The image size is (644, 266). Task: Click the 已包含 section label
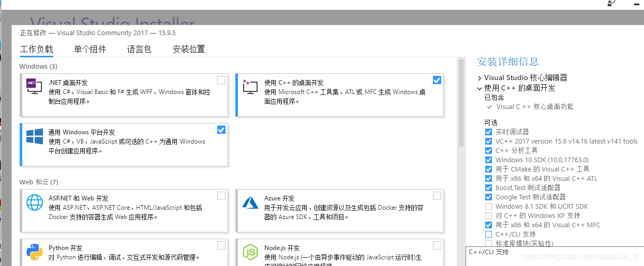point(494,97)
